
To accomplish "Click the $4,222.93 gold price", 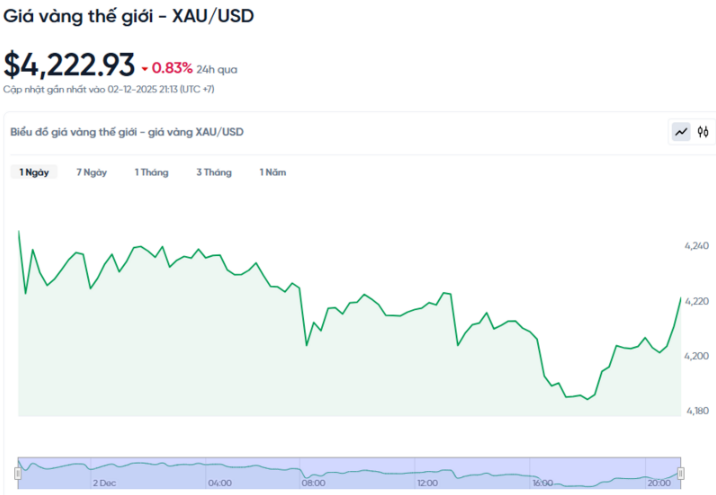I will coord(69,64).
